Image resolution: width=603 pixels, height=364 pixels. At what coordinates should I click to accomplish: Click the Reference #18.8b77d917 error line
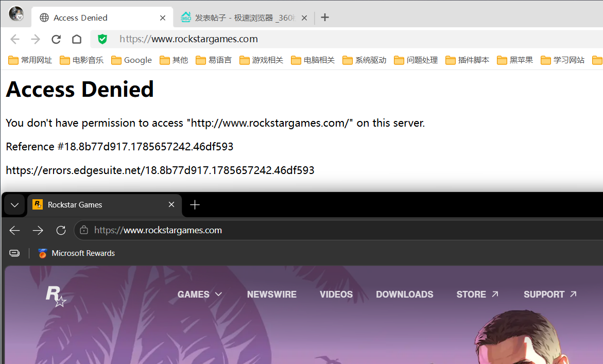(x=119, y=146)
